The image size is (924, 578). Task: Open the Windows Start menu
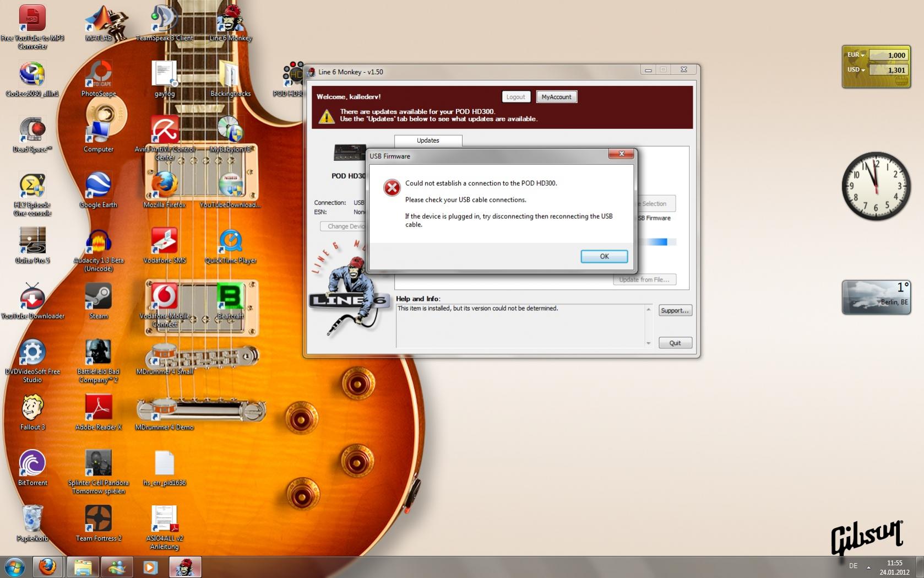15,567
